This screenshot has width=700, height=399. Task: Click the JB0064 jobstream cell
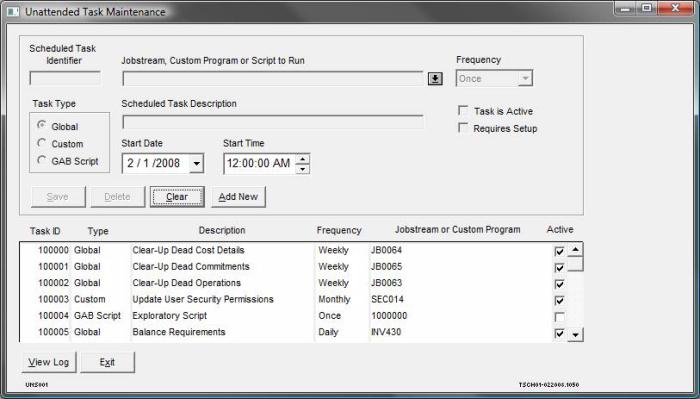click(x=387, y=250)
